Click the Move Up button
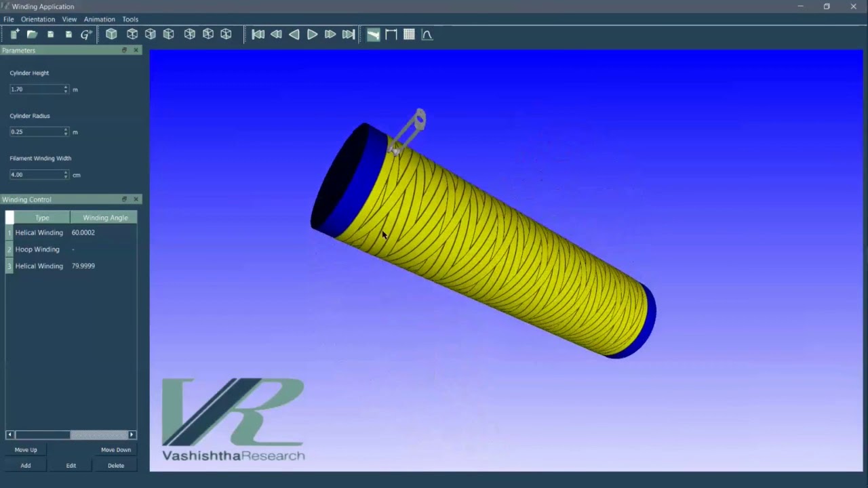The width and height of the screenshot is (868, 488). pos(26,450)
